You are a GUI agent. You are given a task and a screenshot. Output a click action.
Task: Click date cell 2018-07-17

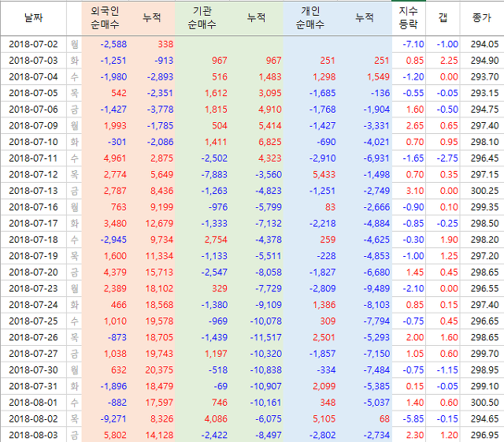(x=33, y=224)
